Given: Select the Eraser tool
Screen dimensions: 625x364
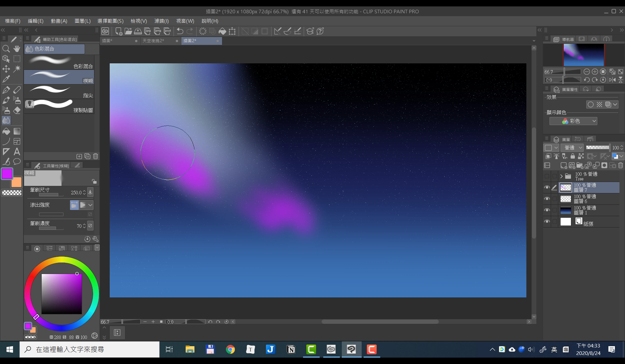Looking at the screenshot, I should (17, 111).
